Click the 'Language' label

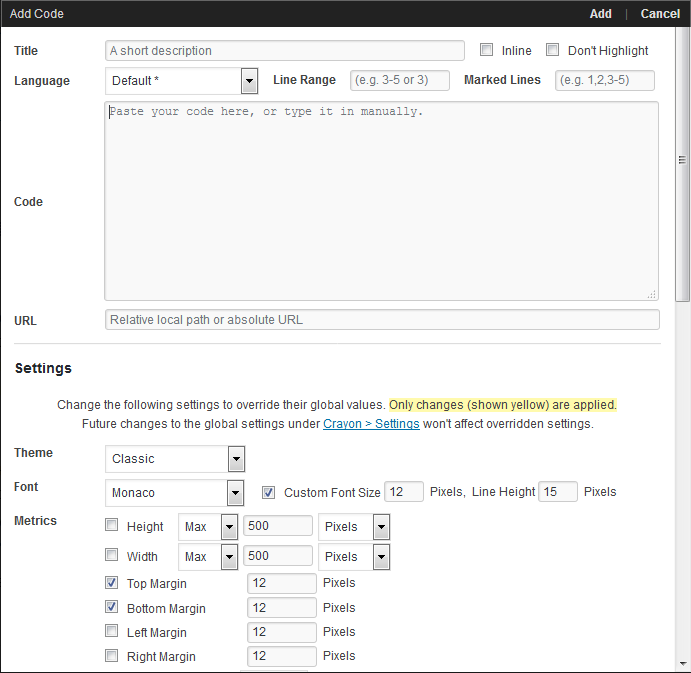pos(42,81)
